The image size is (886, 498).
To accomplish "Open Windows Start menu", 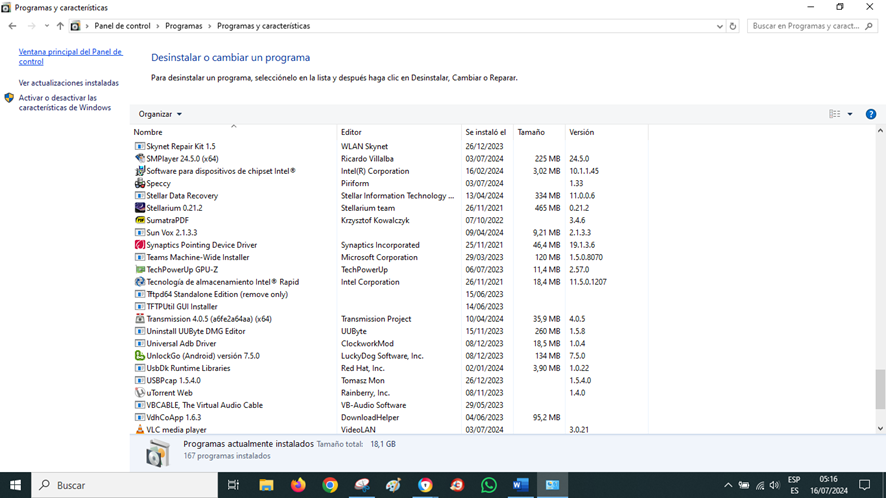I will point(15,485).
